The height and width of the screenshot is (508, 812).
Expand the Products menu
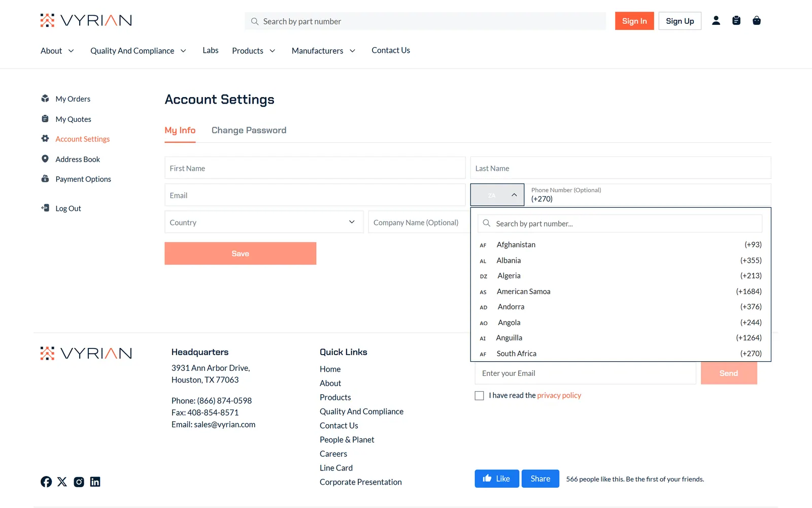tap(254, 51)
